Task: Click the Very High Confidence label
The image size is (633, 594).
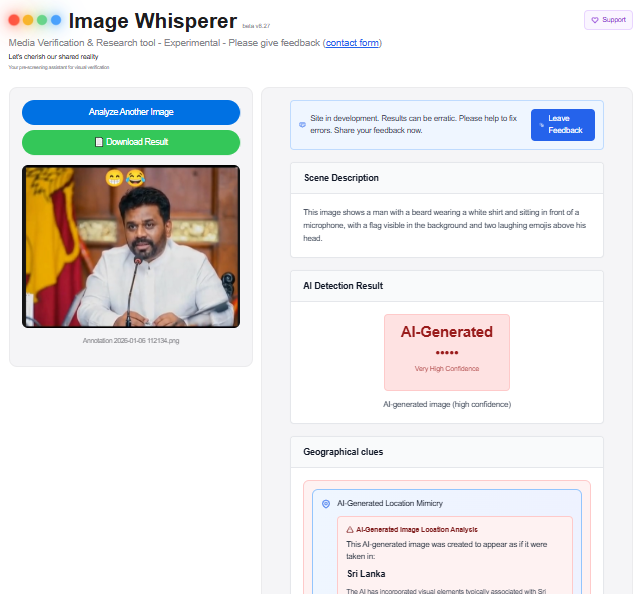Action: (446, 368)
